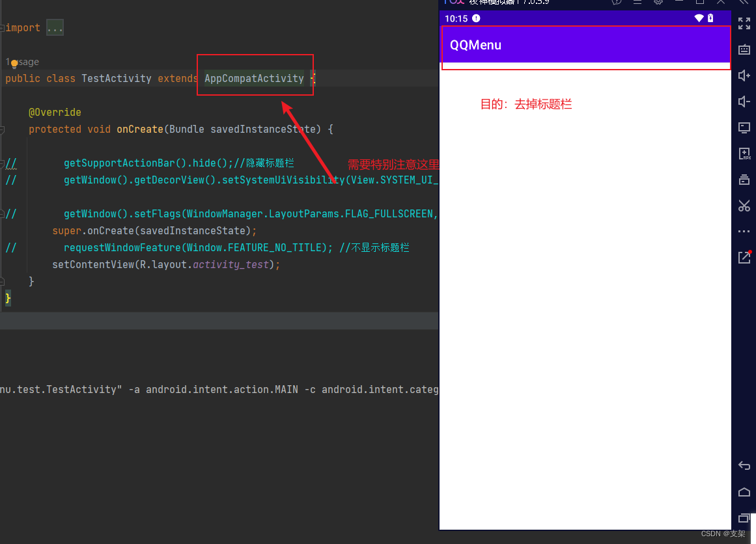The image size is (756, 544).
Task: Expand the more options ellipsis in the sidebar
Action: coord(744,231)
